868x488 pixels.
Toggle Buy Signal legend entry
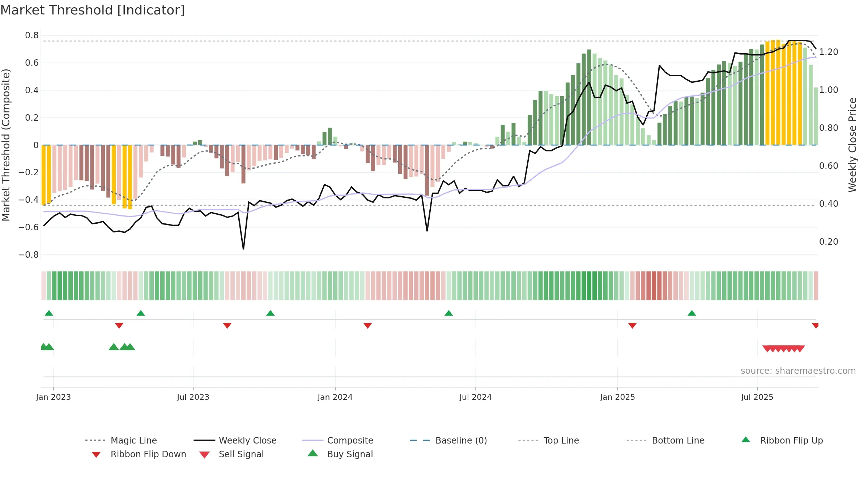click(x=340, y=454)
